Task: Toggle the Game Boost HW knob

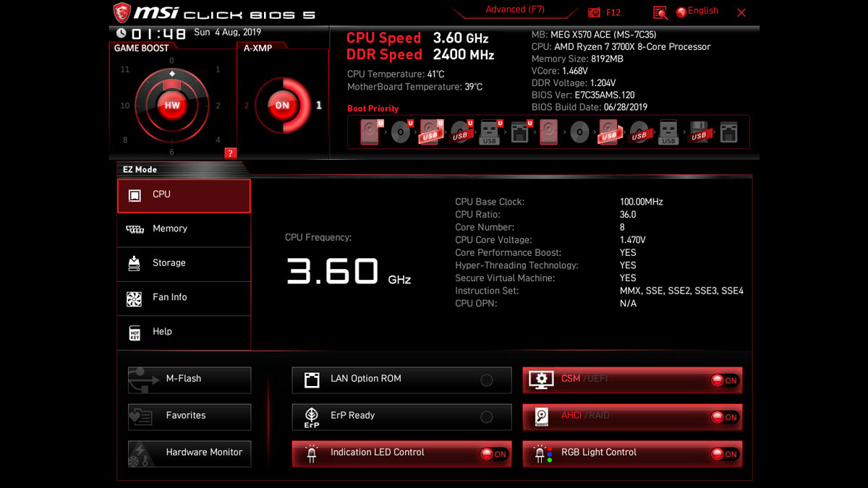Action: (x=172, y=106)
